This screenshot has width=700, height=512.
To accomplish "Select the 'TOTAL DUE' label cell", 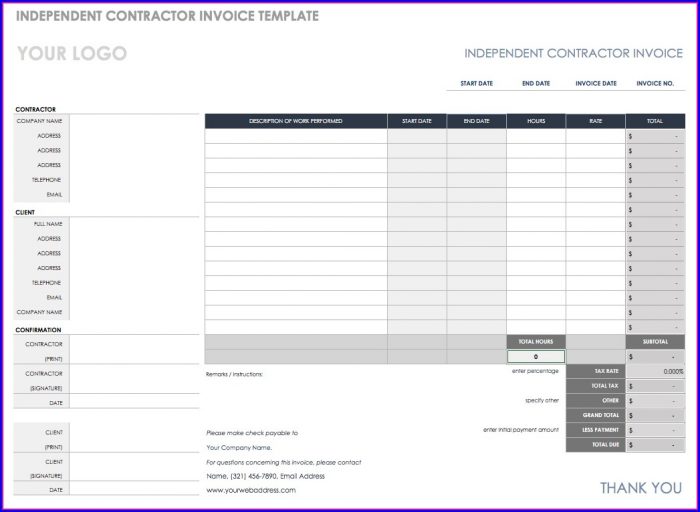I will click(x=596, y=445).
